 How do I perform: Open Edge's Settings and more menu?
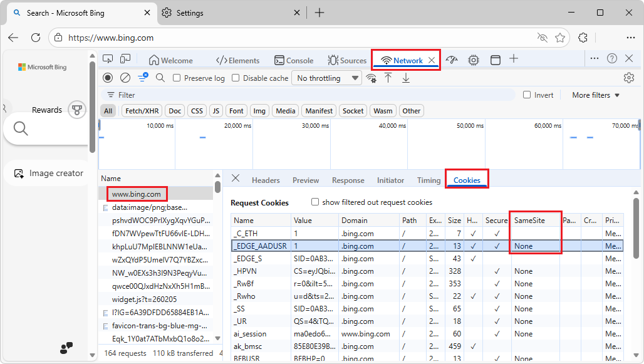(631, 38)
